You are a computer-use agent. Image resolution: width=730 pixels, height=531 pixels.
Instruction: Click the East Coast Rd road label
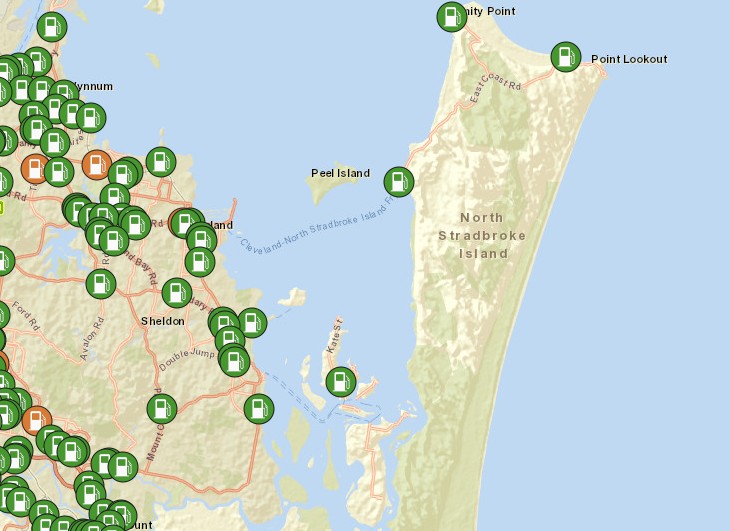coord(483,88)
